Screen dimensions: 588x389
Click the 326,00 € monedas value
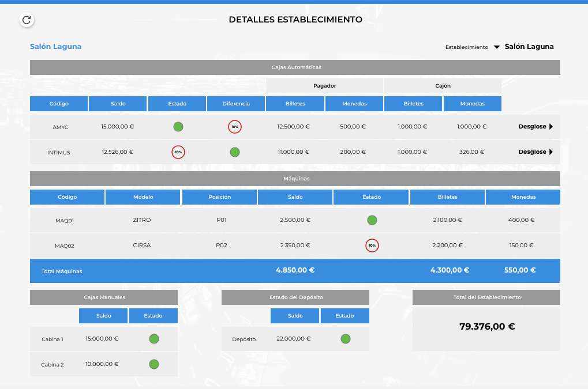[x=472, y=152]
